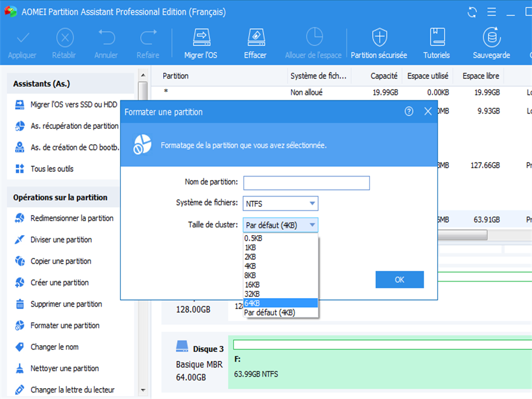Click Opérations sur la partition header
Viewport: 532px width, 399px height.
(63, 197)
